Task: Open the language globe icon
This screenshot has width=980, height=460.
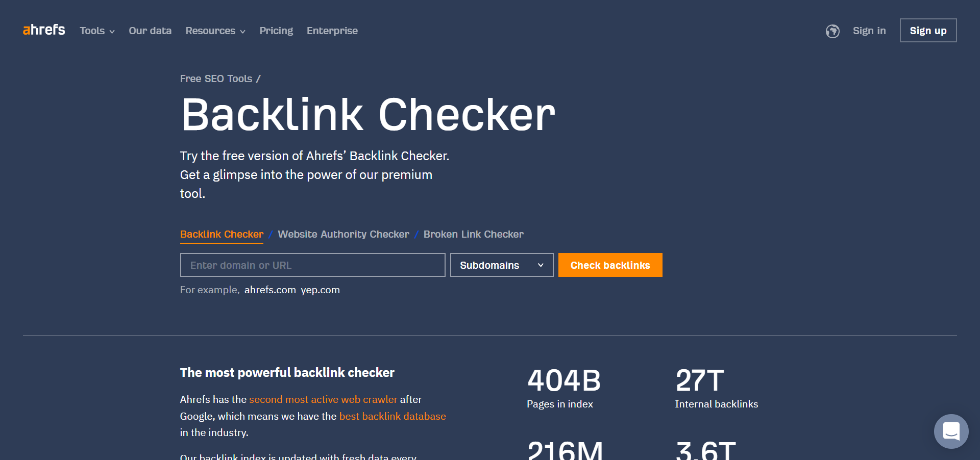Action: tap(832, 31)
